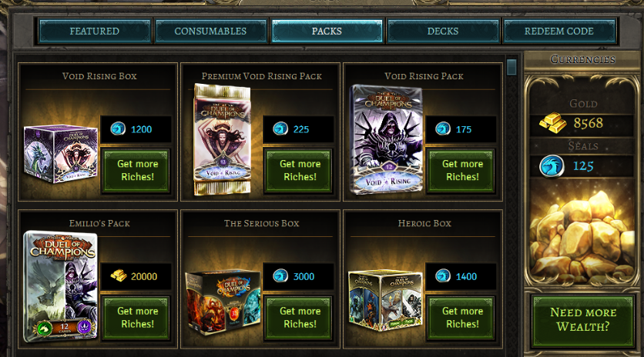
Task: Select the Heroic Box cube image
Action: (385, 300)
